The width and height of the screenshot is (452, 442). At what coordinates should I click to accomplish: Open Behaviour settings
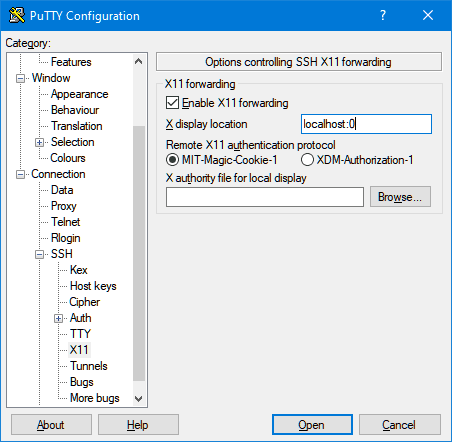(75, 110)
